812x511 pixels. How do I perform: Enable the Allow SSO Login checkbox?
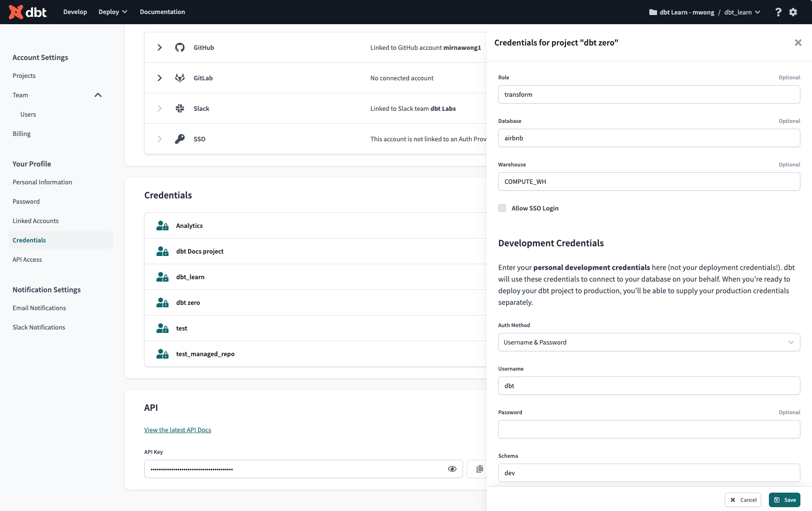(x=502, y=208)
